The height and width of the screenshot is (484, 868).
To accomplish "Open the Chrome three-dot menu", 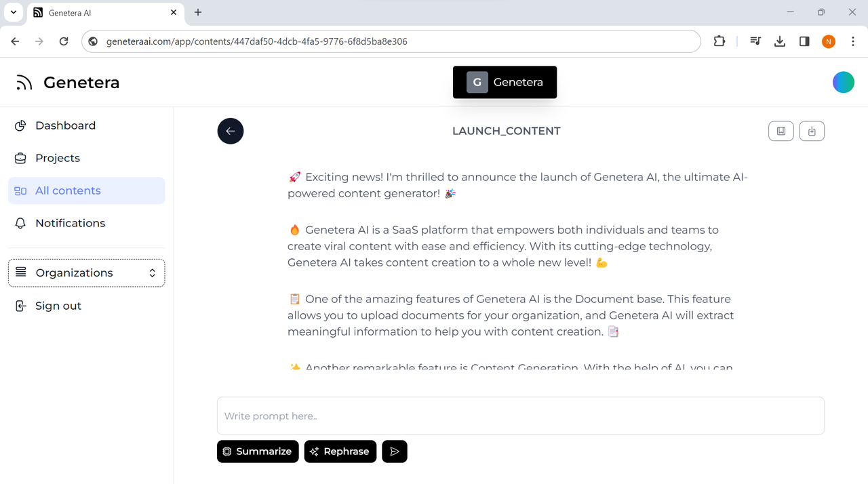I will [853, 41].
